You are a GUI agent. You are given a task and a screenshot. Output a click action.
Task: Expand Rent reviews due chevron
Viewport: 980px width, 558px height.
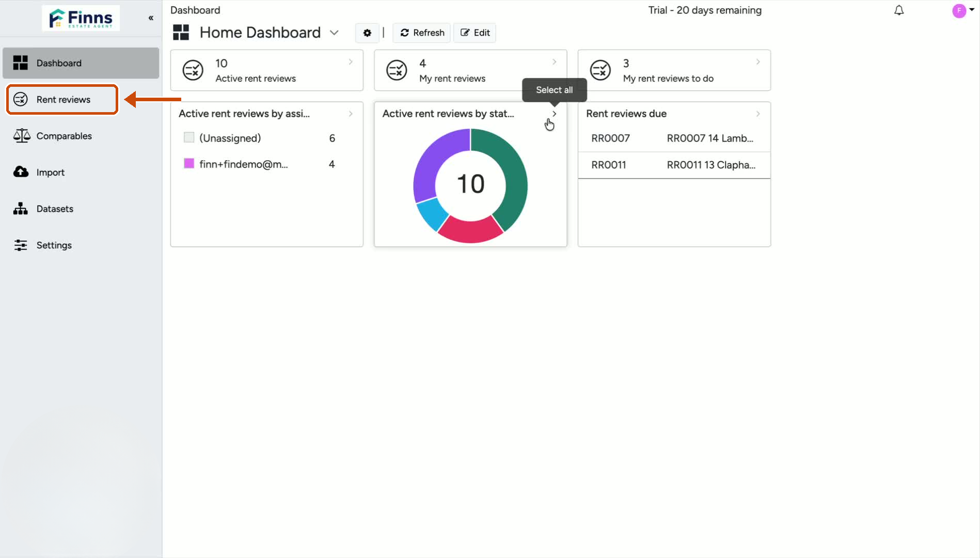coord(758,114)
